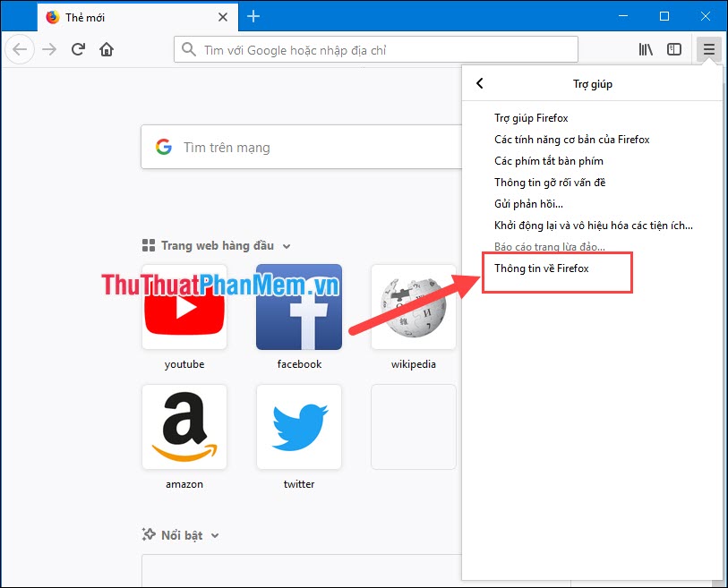Screen dimensions: 728x588
Task: Select the twitter site shortcut
Action: click(x=298, y=427)
